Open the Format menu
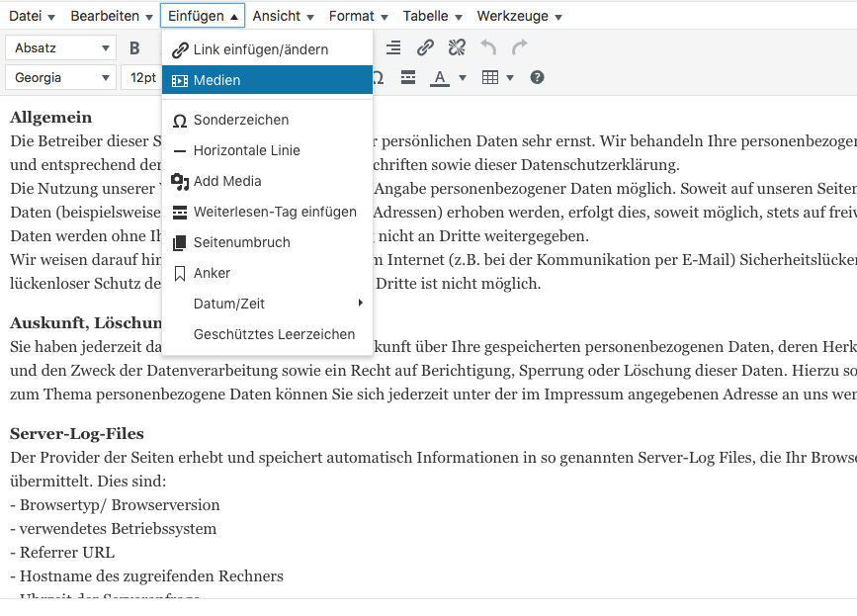This screenshot has width=857, height=616. (358, 16)
